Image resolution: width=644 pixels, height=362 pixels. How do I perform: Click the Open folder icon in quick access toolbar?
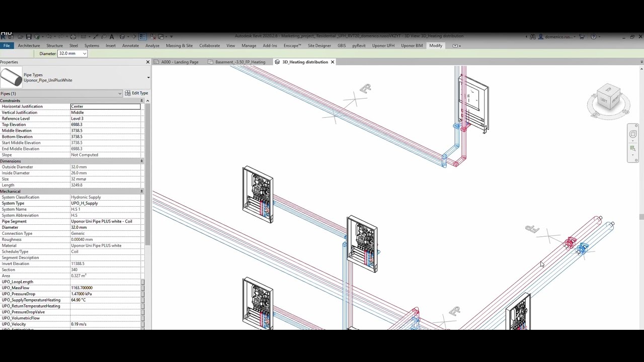pyautogui.click(x=21, y=37)
